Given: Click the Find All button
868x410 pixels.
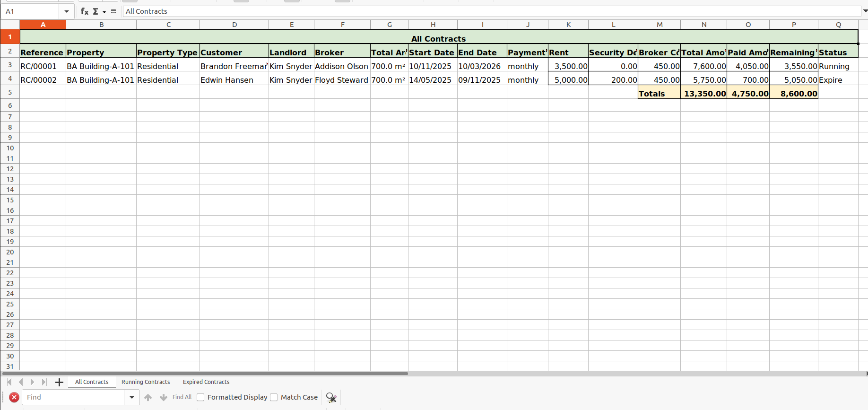Looking at the screenshot, I should pos(182,397).
